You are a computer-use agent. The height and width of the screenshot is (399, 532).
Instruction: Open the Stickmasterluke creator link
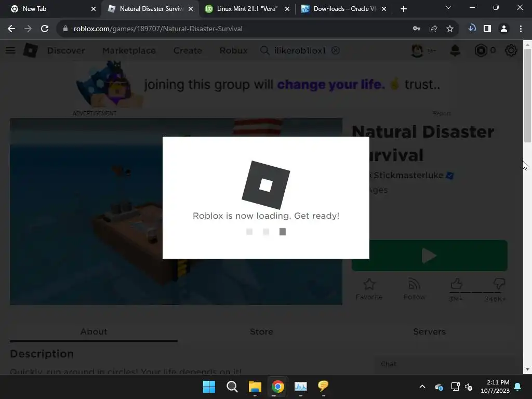click(x=408, y=176)
